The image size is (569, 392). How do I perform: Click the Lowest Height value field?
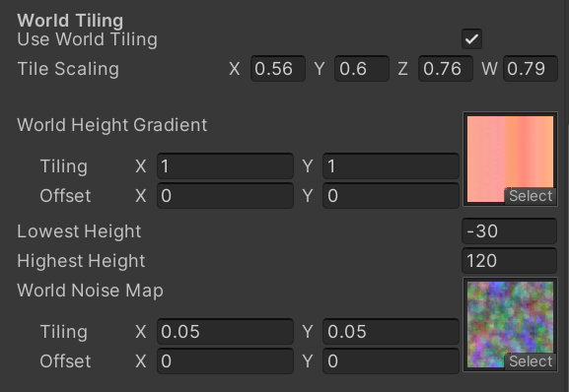tap(510, 231)
